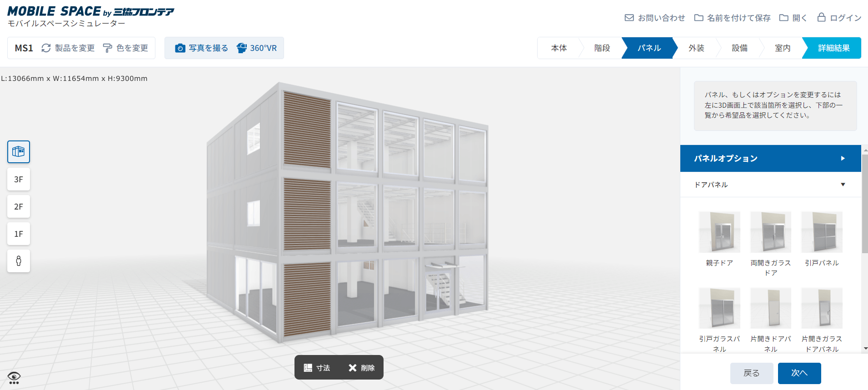Open the change color paint roller

click(108, 48)
